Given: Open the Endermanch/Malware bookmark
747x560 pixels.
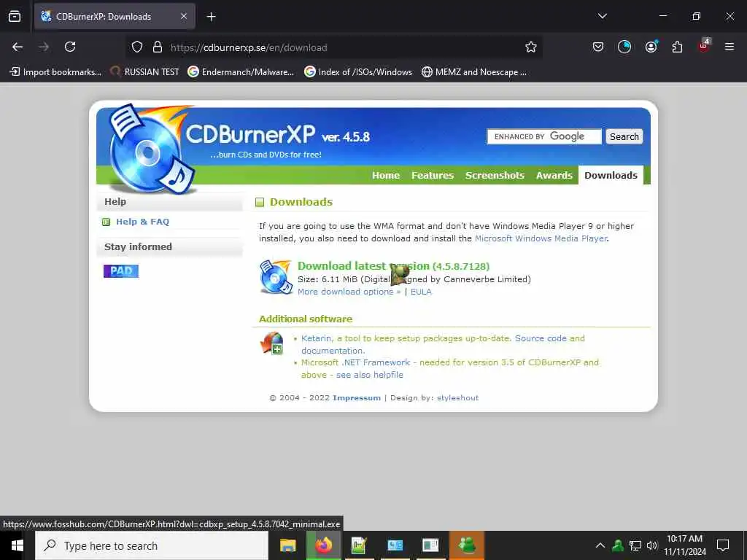Looking at the screenshot, I should tap(241, 72).
